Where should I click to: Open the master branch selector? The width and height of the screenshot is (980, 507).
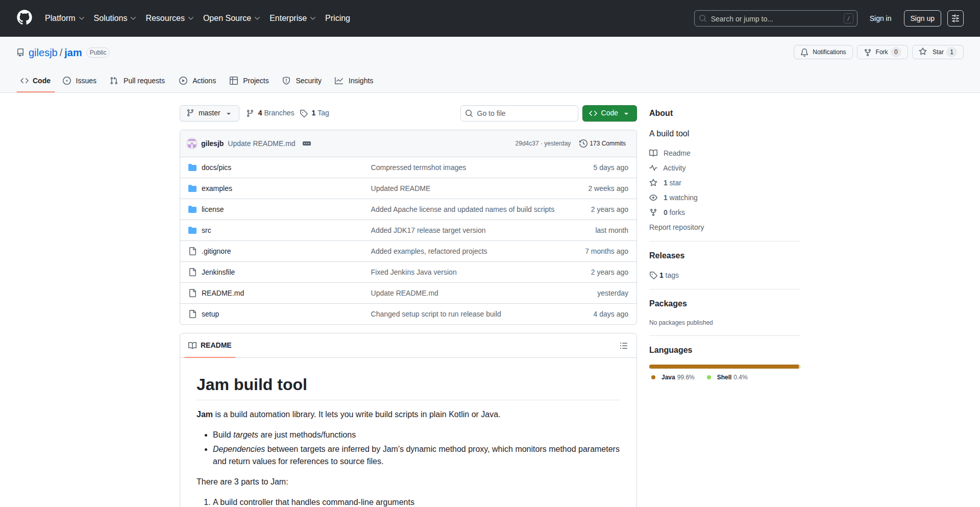(x=209, y=113)
